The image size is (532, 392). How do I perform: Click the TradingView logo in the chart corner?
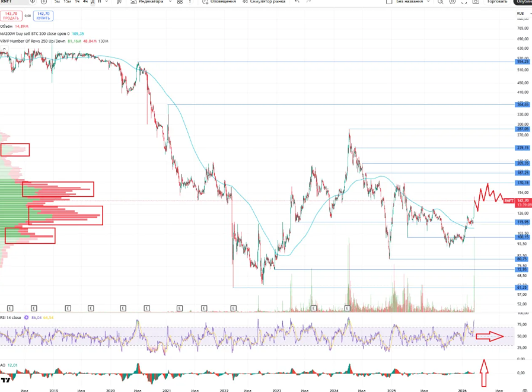5,380
